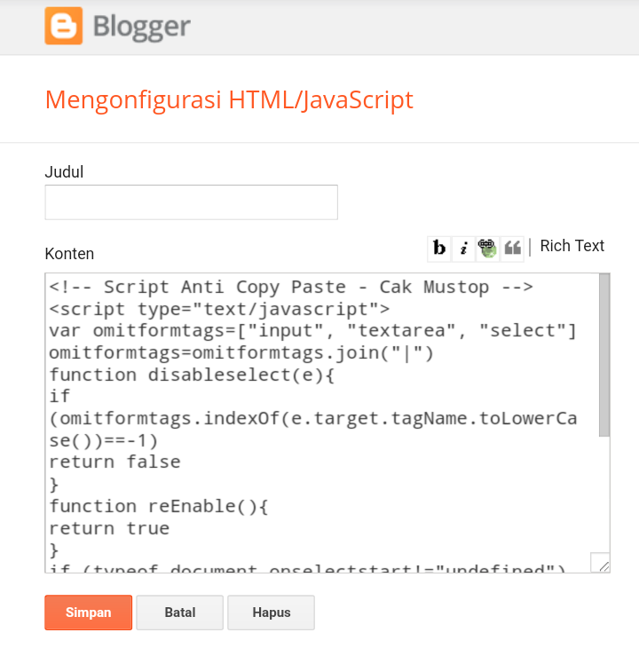
Task: Place cursor on the "return false" line
Action: [x=114, y=462]
